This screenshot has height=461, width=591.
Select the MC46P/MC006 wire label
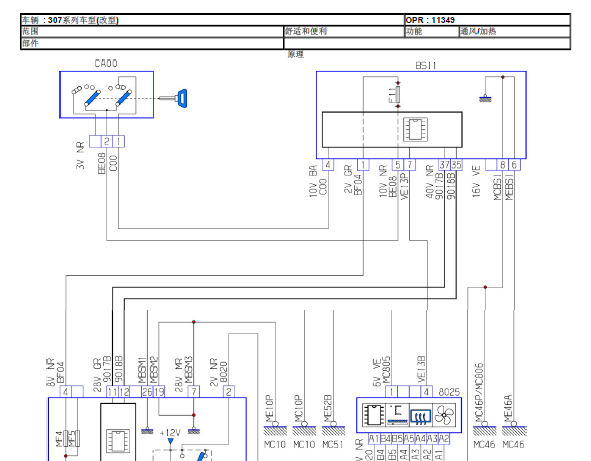pyautogui.click(x=479, y=392)
